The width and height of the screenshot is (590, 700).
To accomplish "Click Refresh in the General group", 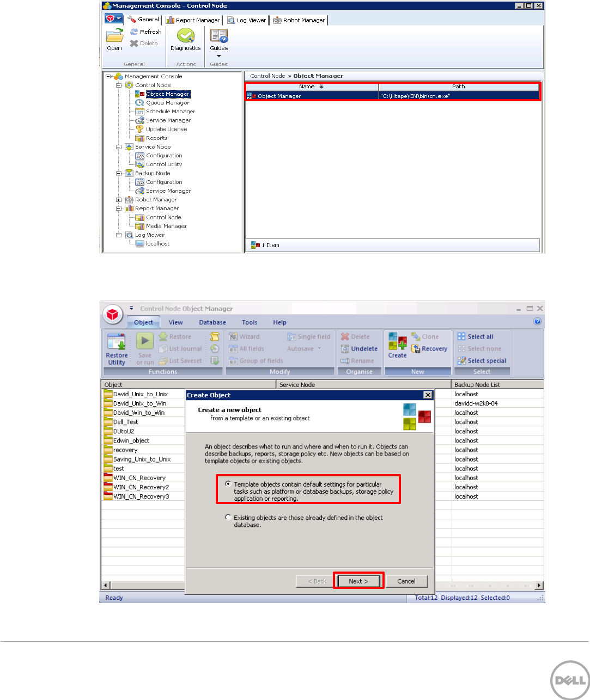I will pyautogui.click(x=145, y=32).
